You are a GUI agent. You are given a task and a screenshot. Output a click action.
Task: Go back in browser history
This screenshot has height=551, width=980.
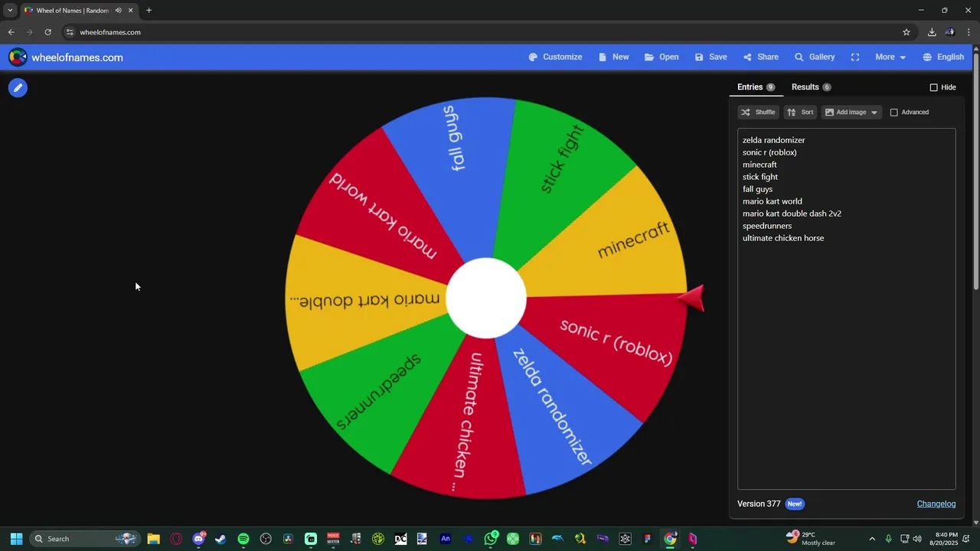pyautogui.click(x=11, y=32)
